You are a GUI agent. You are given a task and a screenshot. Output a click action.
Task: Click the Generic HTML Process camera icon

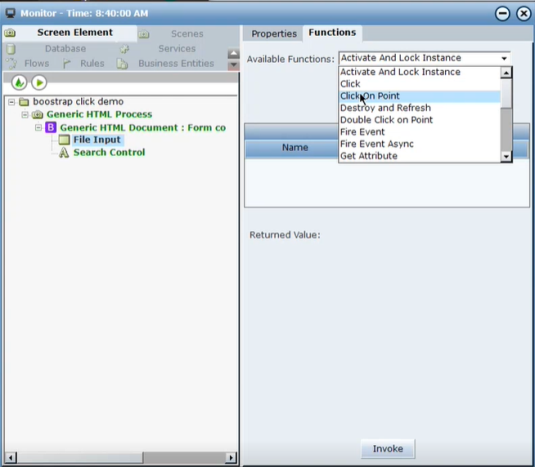38,114
